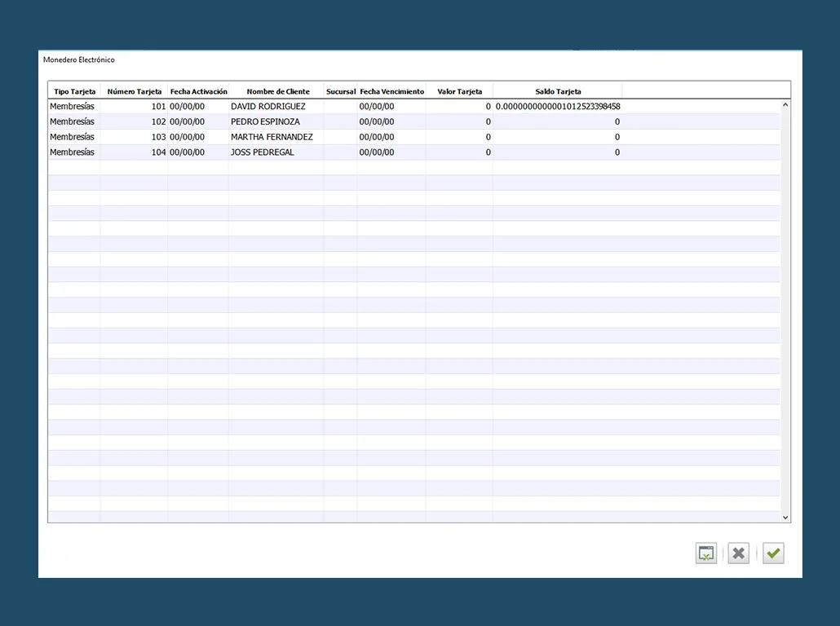Click the Fecha Activación column header
Viewport: 840px width, 626px height.
tap(198, 91)
